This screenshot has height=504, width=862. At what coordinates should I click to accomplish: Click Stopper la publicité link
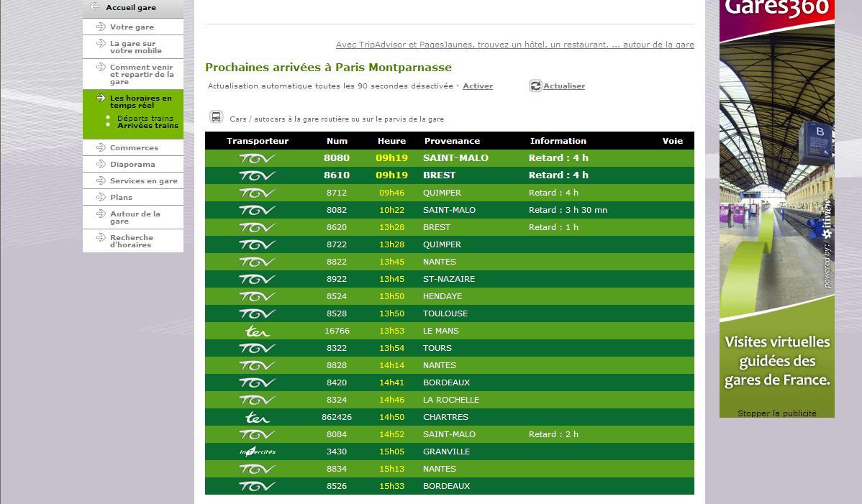pyautogui.click(x=776, y=413)
